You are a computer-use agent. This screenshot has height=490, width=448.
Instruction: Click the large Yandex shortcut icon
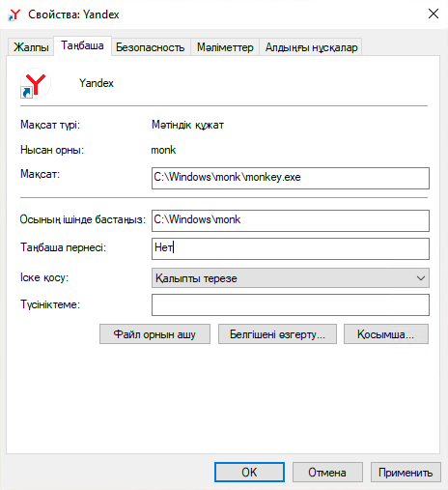click(35, 83)
